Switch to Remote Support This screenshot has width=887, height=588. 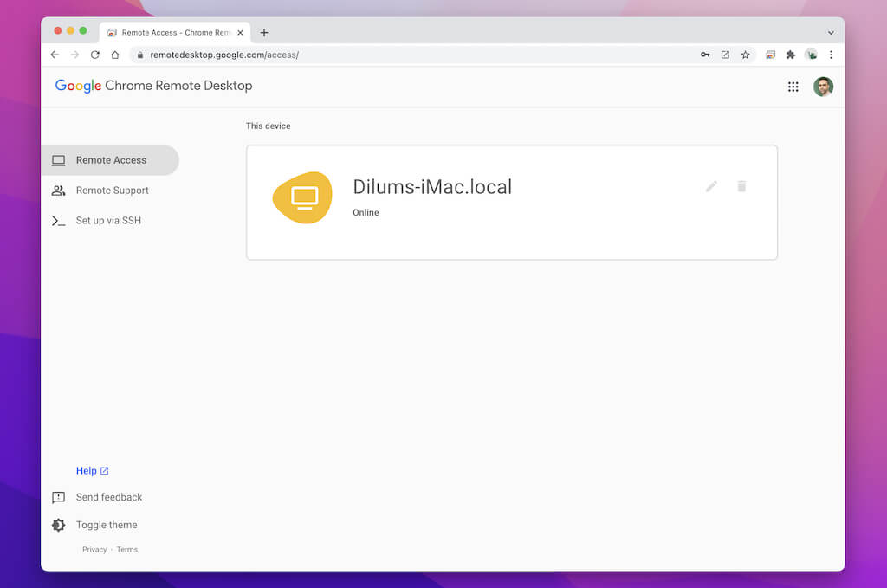pos(110,191)
